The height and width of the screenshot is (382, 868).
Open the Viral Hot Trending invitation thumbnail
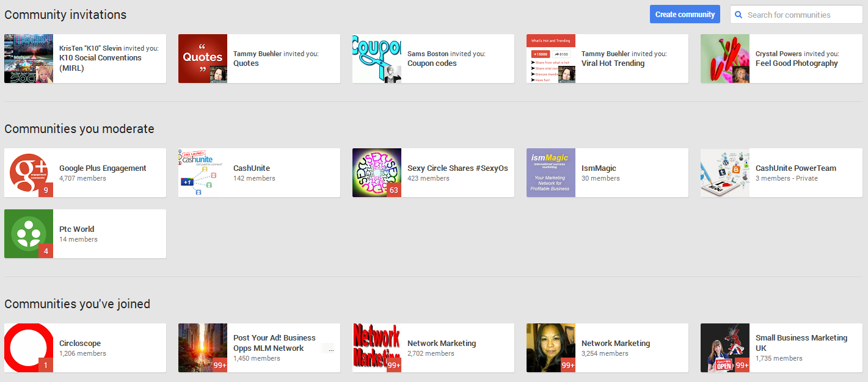551,59
